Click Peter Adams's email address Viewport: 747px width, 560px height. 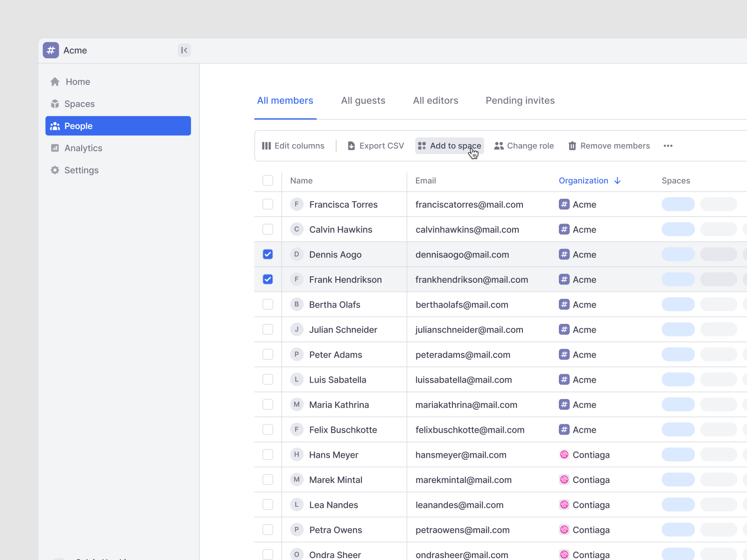[x=463, y=355]
